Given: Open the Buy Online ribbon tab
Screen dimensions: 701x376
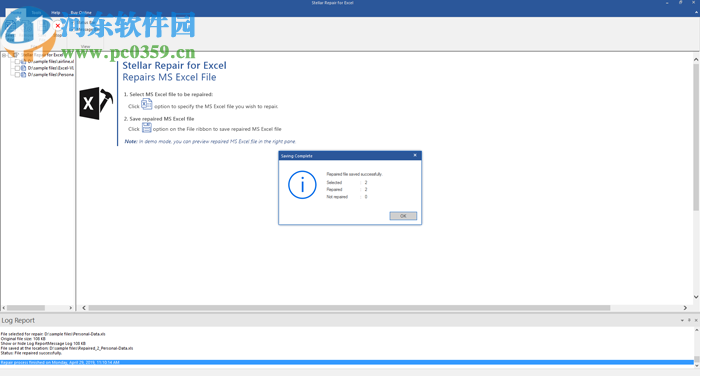Looking at the screenshot, I should click(81, 13).
